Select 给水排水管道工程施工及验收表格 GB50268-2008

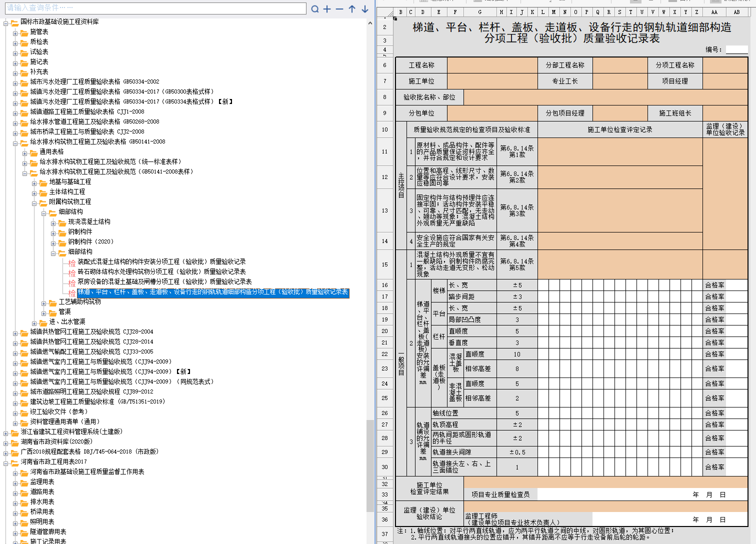pyautogui.click(x=94, y=121)
